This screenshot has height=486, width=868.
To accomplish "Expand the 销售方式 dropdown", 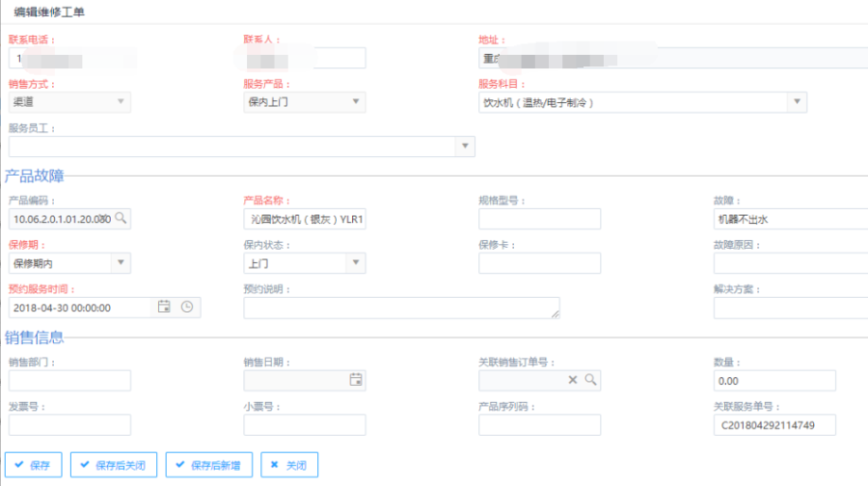I will pyautogui.click(x=121, y=101).
